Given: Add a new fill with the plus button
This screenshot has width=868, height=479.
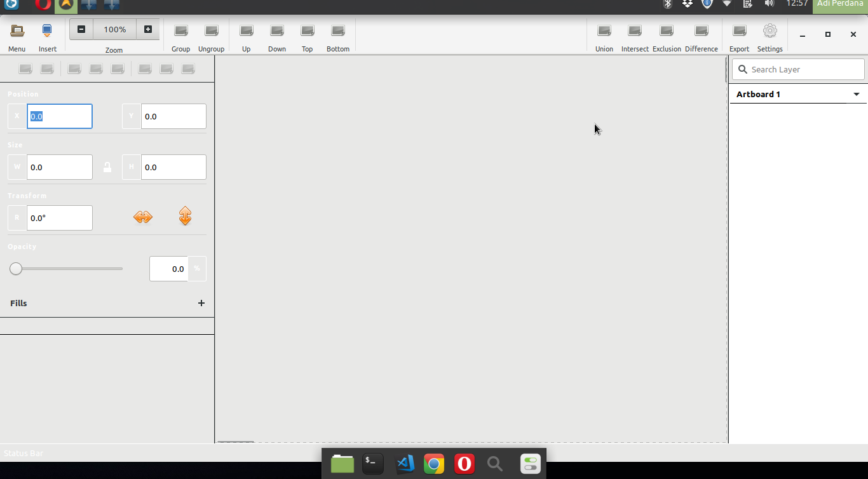Looking at the screenshot, I should (201, 303).
